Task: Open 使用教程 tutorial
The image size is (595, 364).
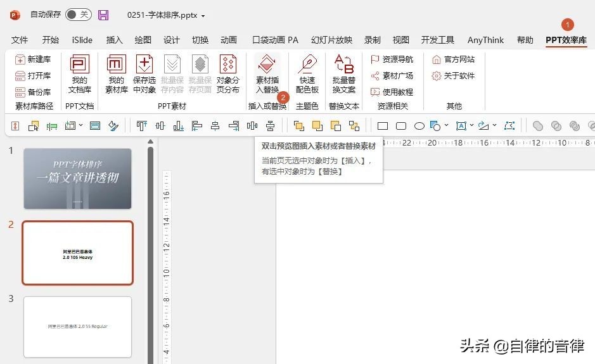Action: [x=392, y=92]
